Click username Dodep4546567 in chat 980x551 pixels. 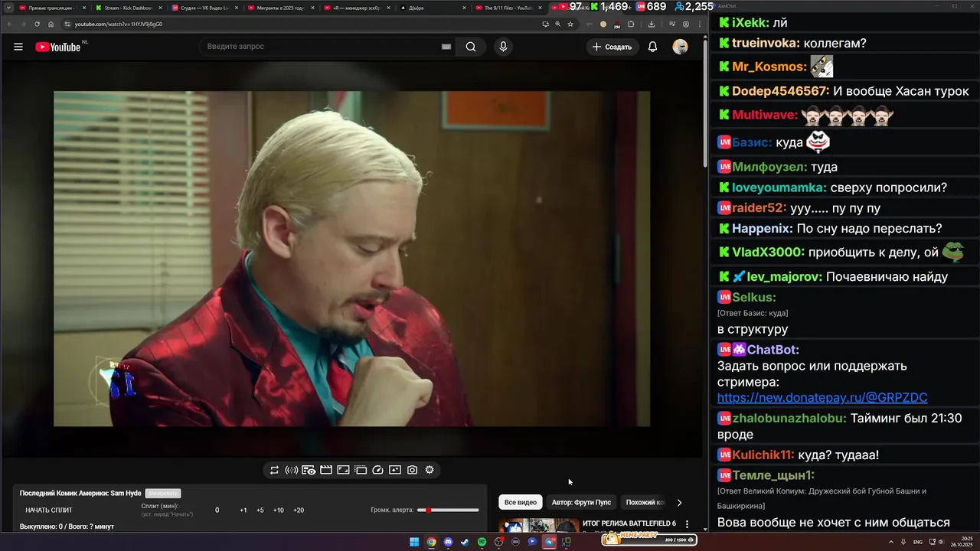pyautogui.click(x=780, y=91)
